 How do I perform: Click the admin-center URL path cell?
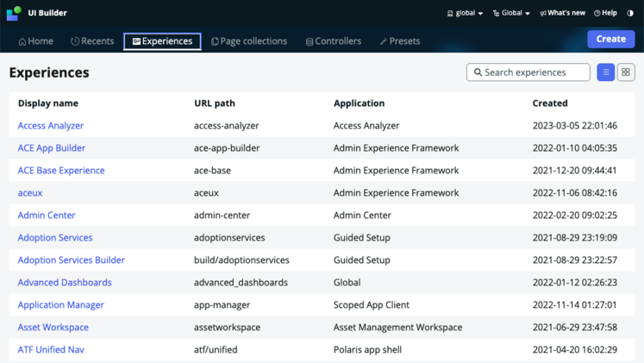pos(222,216)
